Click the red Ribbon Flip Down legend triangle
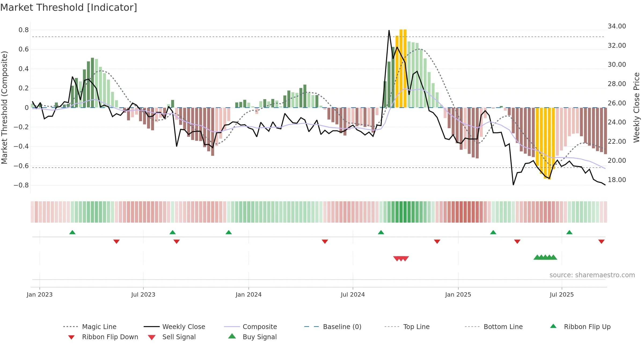Image resolution: width=644 pixels, height=362 pixels. 71,337
